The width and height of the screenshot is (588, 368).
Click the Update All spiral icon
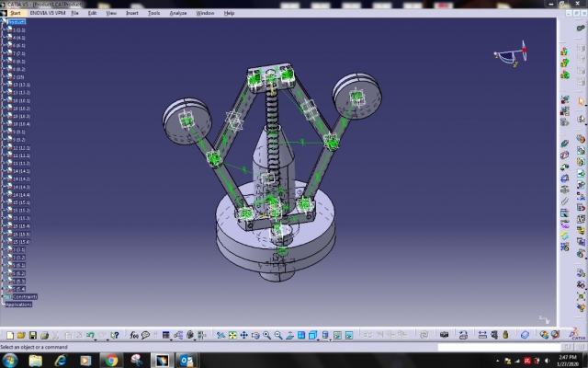click(424, 335)
